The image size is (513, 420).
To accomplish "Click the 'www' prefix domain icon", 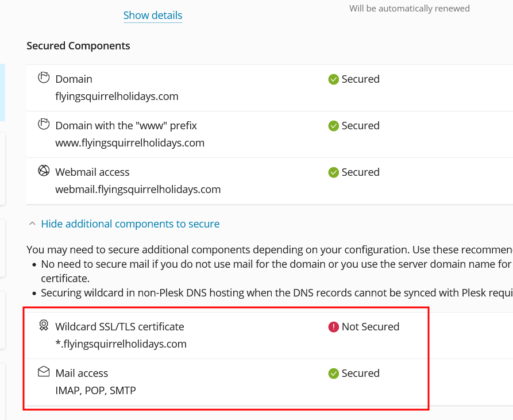I will click(44, 125).
